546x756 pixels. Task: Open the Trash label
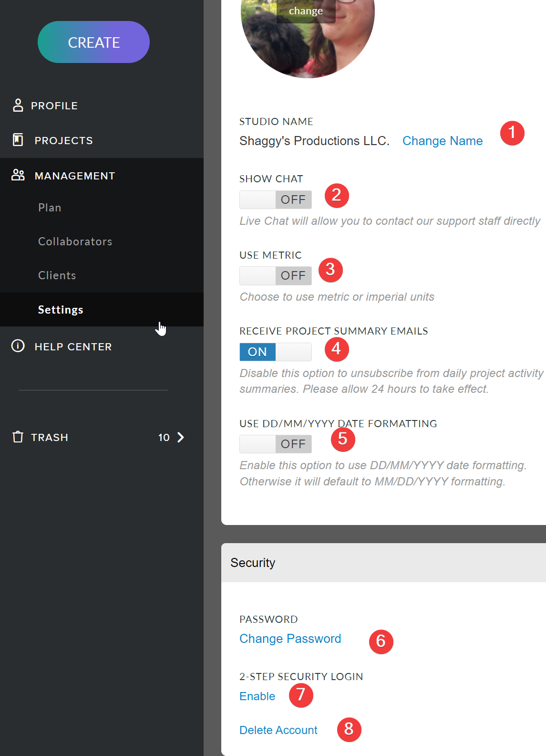click(x=50, y=438)
